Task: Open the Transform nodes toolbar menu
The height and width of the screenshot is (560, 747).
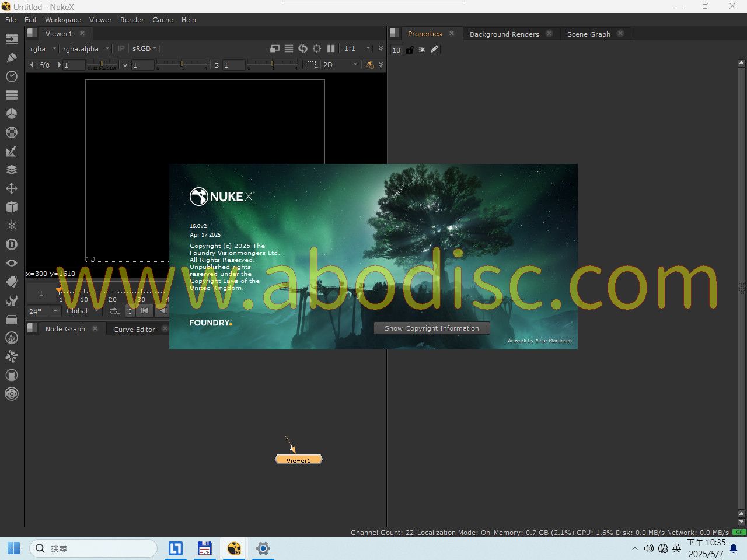Action: [x=12, y=188]
